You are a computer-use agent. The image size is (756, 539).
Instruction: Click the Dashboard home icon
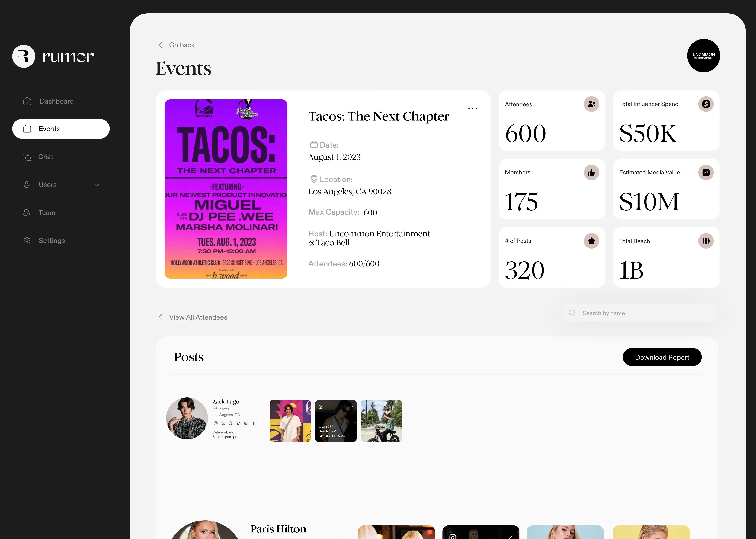click(x=27, y=101)
